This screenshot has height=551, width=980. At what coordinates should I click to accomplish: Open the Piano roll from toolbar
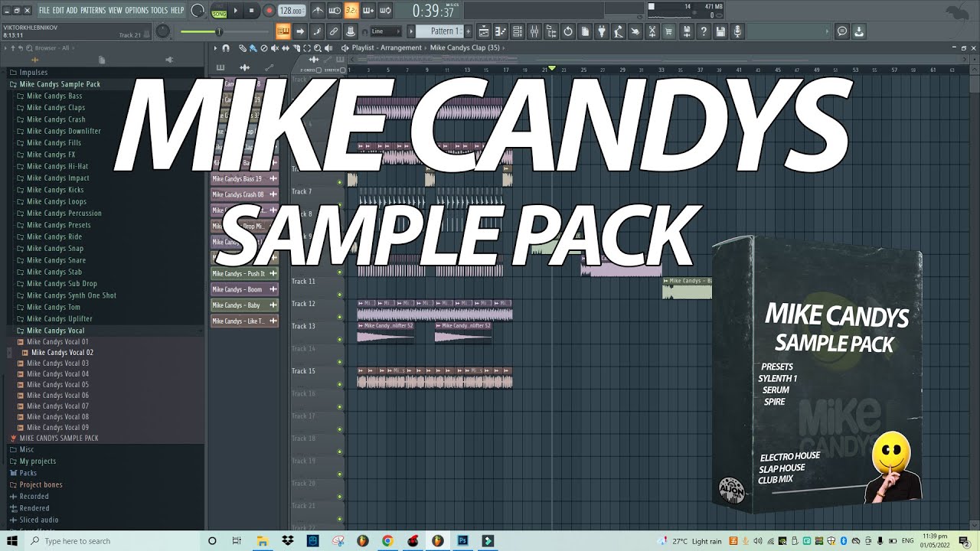[501, 31]
